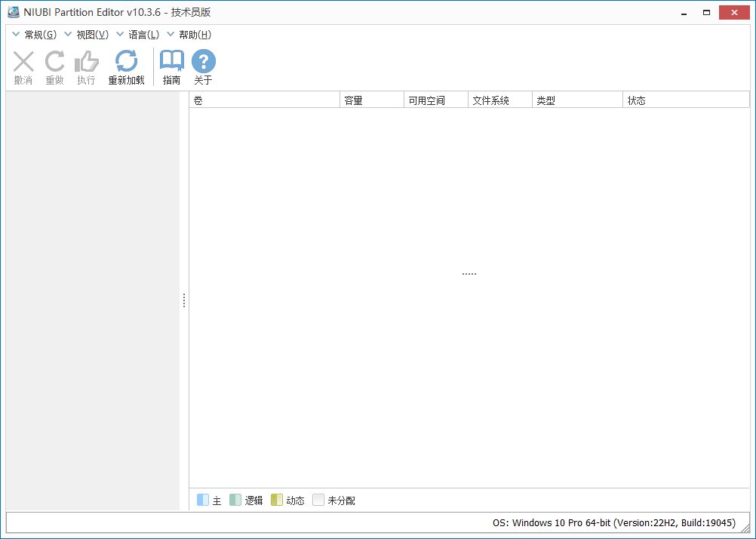Open the 常规(G) menu
Screen dimensions: 756x539
click(x=41, y=35)
